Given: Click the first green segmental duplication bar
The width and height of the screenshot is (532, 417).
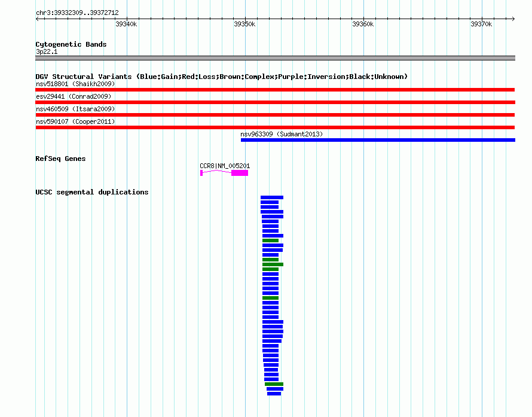Looking at the screenshot, I should tap(270, 241).
